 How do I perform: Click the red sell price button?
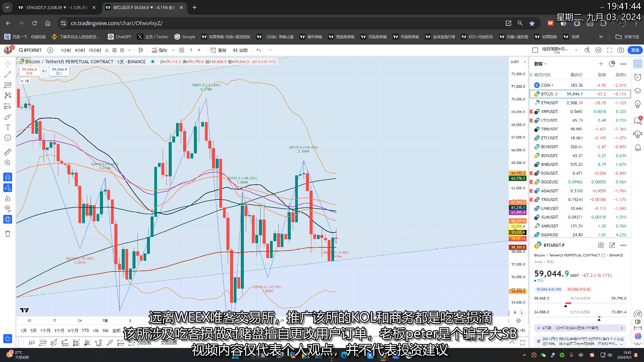coord(30,71)
